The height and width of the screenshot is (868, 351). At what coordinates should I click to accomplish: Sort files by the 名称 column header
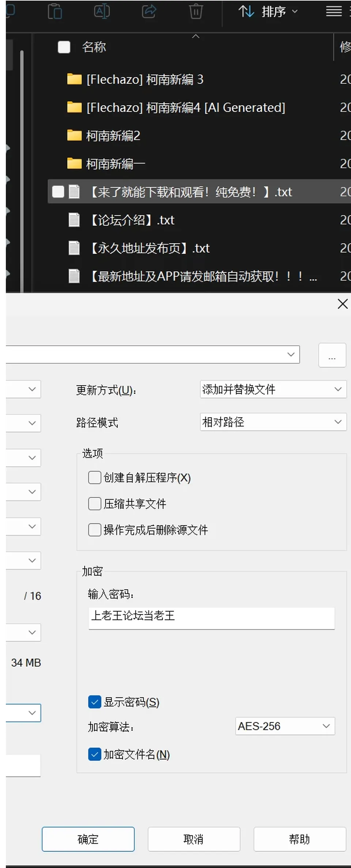tap(94, 47)
